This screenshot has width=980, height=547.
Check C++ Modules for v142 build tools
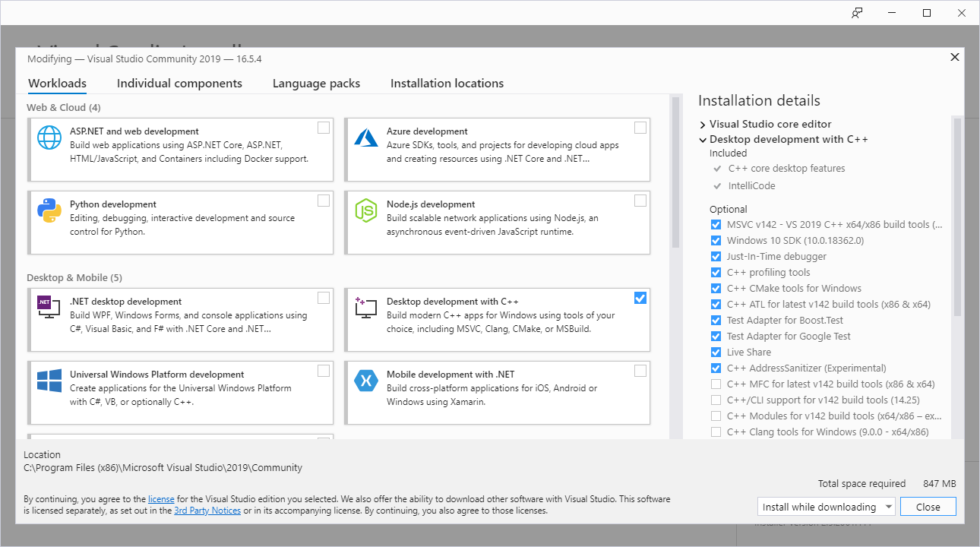716,416
